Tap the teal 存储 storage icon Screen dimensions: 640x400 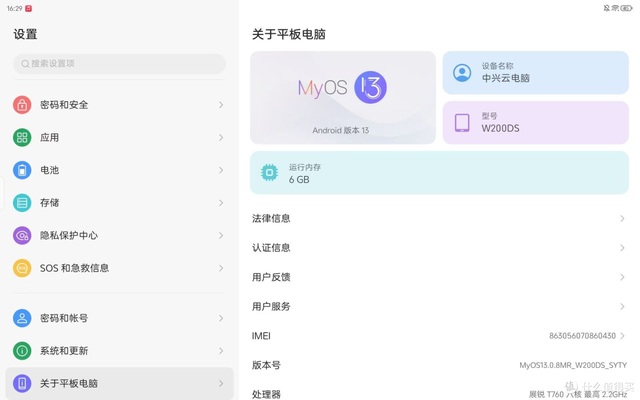[x=22, y=203]
